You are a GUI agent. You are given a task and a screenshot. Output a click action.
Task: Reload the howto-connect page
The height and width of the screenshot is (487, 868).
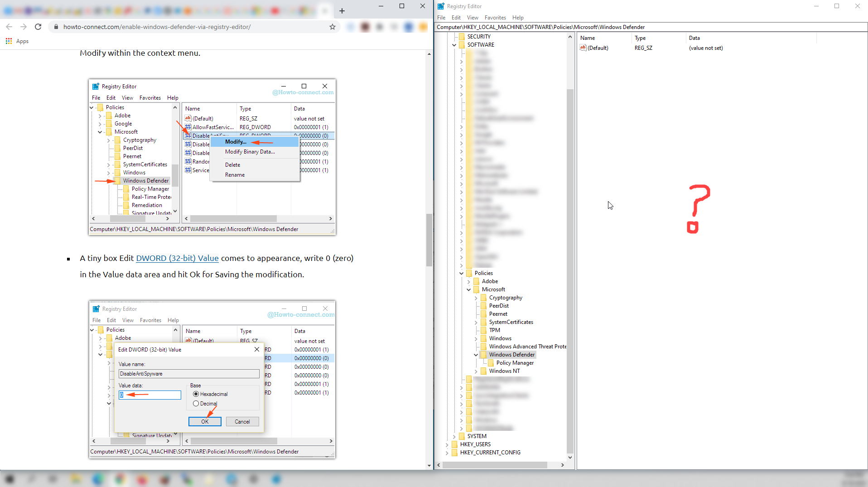[x=38, y=27]
